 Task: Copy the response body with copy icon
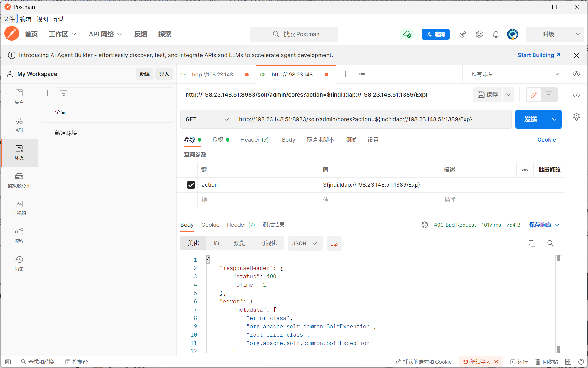532,243
